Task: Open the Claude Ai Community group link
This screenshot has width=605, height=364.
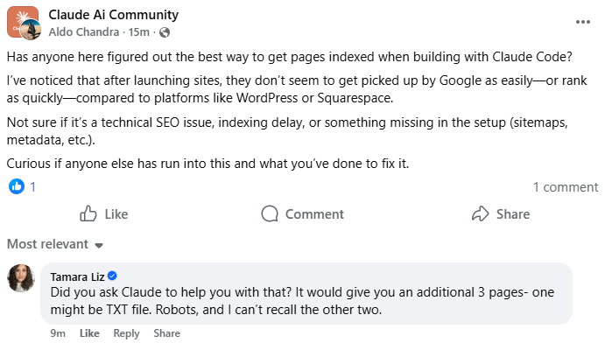Action: click(113, 15)
